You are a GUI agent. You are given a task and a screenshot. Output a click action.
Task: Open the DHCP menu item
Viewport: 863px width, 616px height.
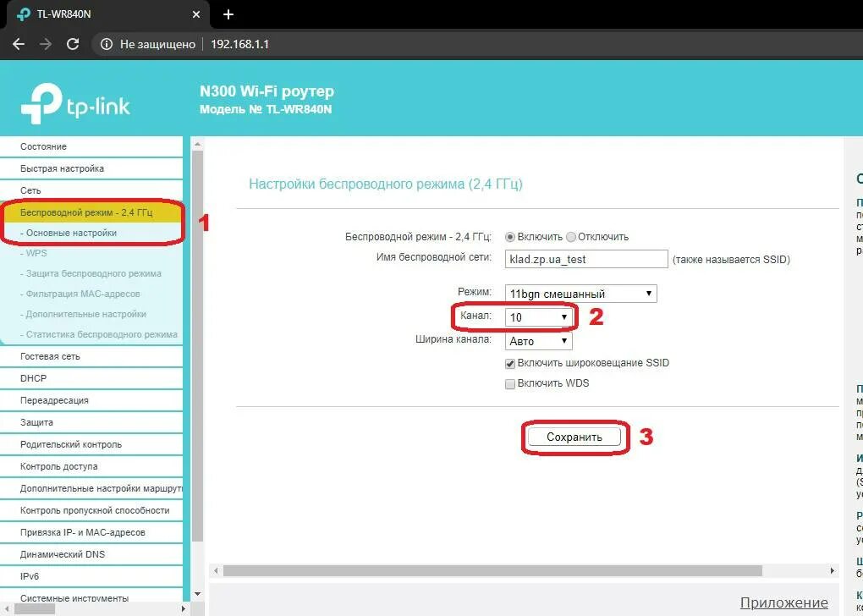click(91, 378)
